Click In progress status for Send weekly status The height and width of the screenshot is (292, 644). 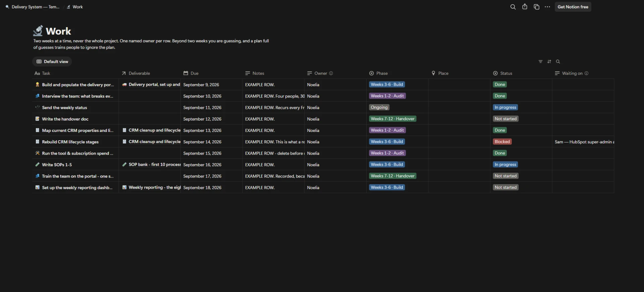tap(505, 107)
